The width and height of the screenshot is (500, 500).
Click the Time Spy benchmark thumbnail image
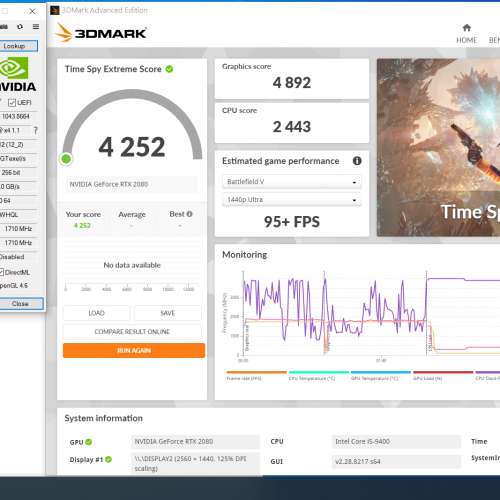point(438,148)
